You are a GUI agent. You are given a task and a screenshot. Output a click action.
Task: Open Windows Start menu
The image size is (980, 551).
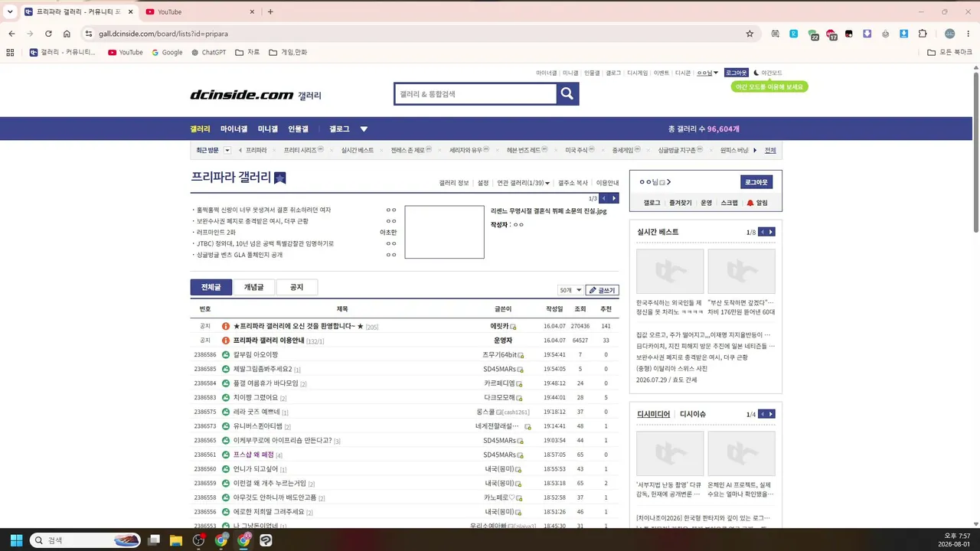tap(16, 540)
